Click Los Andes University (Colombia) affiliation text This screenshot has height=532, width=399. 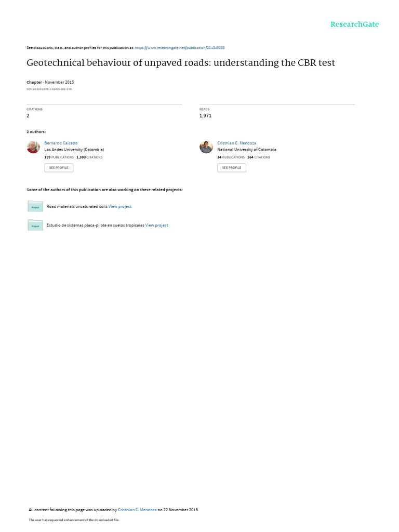tap(74, 150)
